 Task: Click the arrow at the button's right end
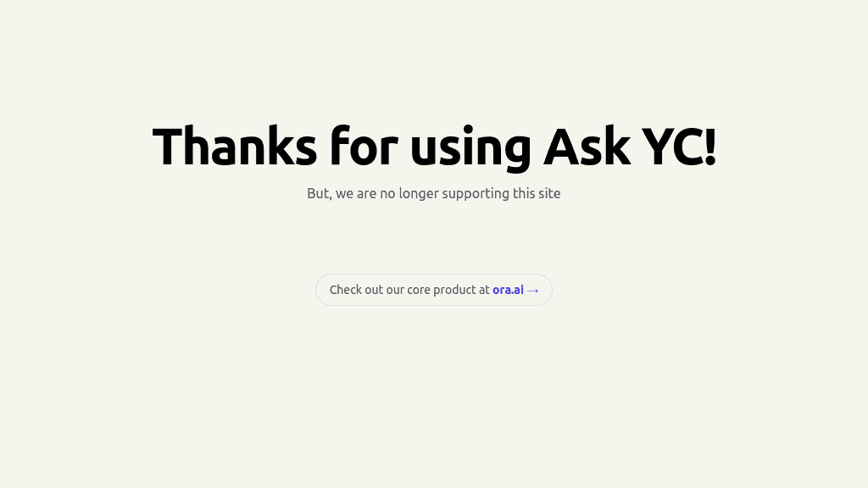(533, 290)
